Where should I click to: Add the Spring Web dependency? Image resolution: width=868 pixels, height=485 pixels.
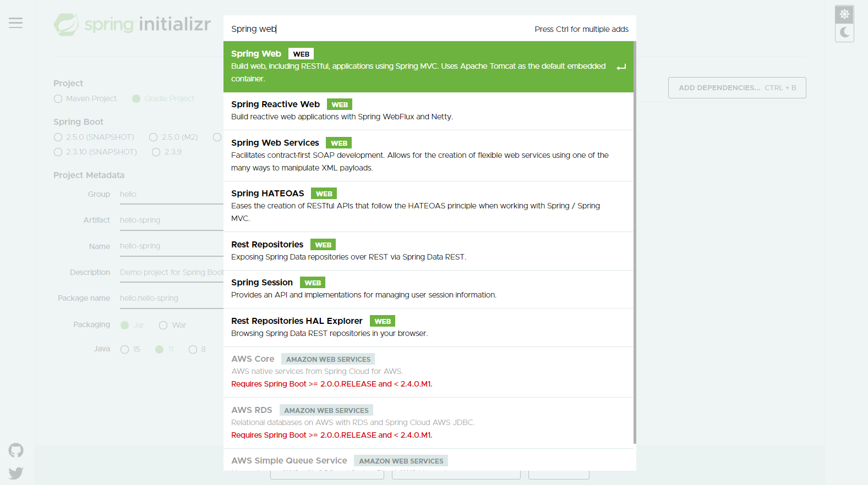pos(428,67)
